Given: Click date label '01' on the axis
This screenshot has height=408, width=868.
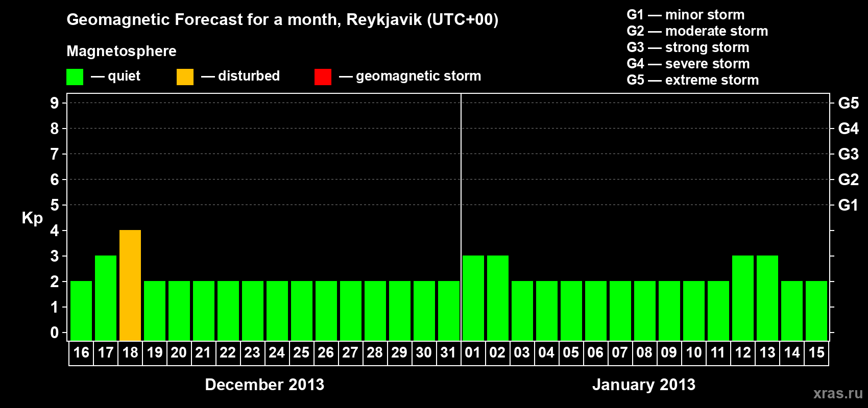Looking at the screenshot, I should pos(473,352).
